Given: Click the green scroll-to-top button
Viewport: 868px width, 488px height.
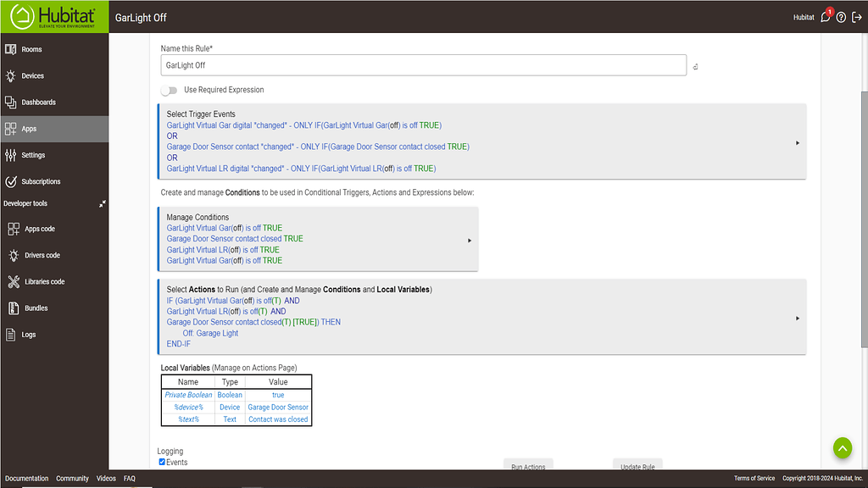Looking at the screenshot, I should click(x=842, y=447).
